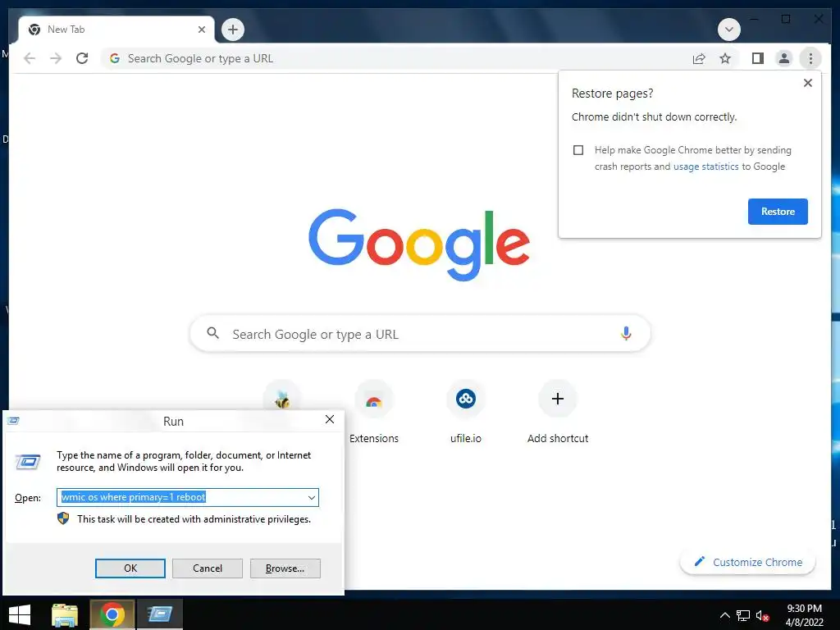
Task: Open network status tray icon
Action: click(743, 615)
